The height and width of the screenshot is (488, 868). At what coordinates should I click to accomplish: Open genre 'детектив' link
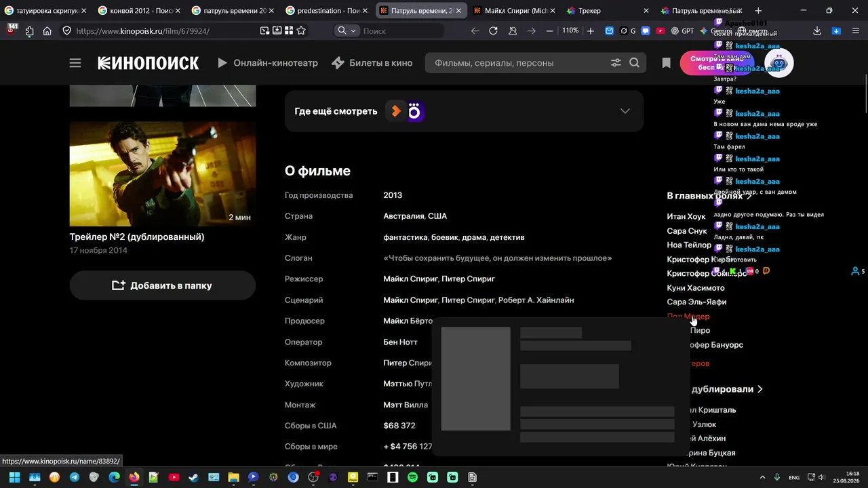point(507,237)
